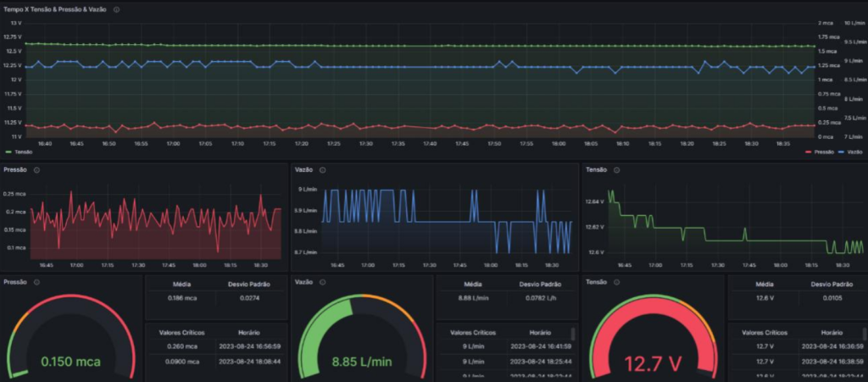This screenshot has width=868, height=382.
Task: Open Tensão gauge panel title menu
Action: coord(596,281)
